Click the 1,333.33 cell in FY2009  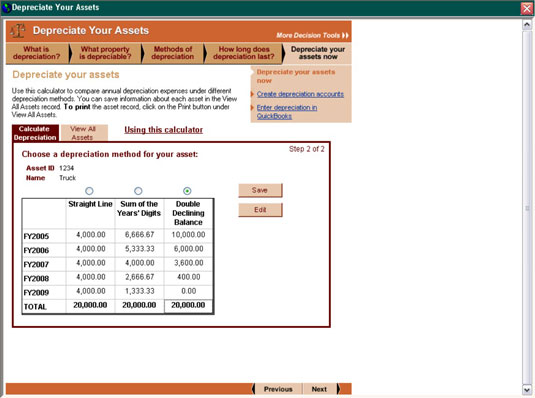point(140,291)
